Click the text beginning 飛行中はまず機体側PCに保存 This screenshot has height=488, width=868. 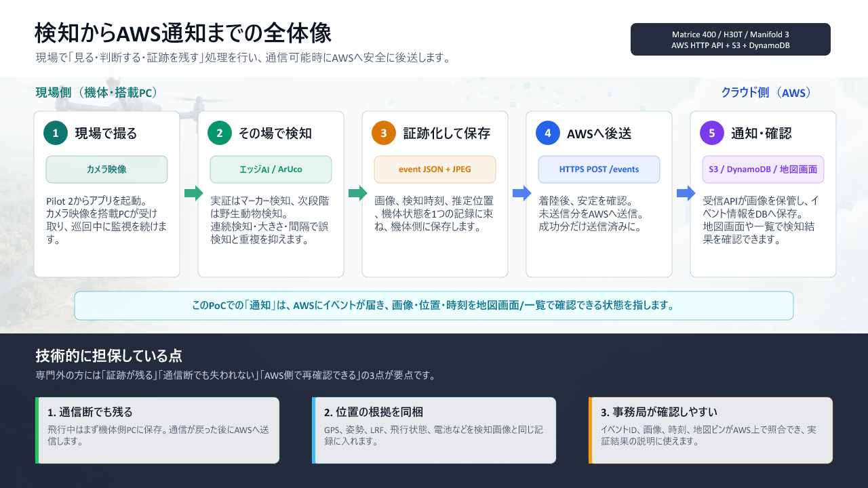coord(158,435)
